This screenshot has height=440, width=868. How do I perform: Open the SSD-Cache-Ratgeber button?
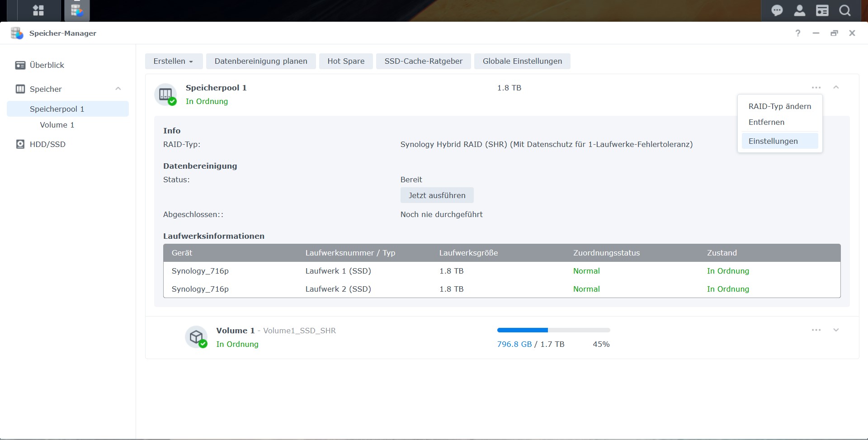click(424, 62)
